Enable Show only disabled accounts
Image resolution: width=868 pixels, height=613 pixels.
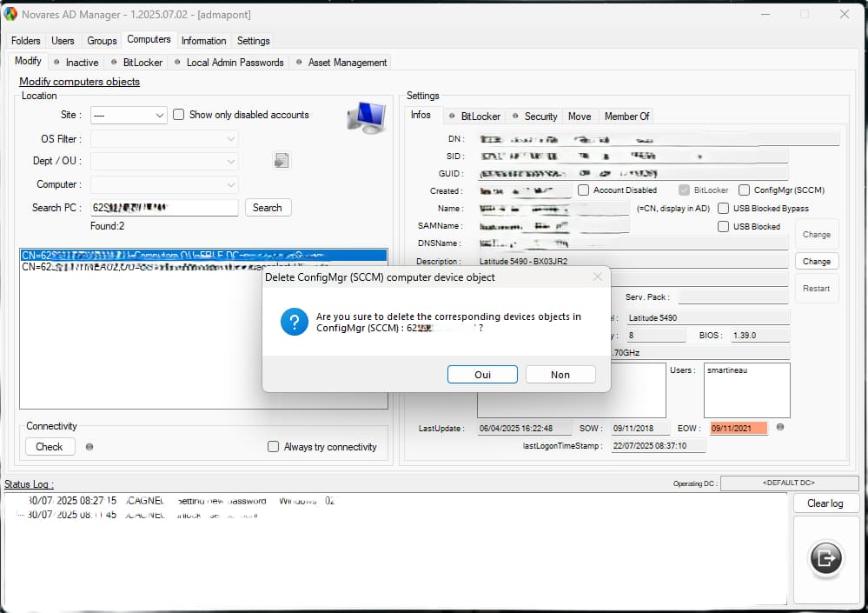coord(179,115)
